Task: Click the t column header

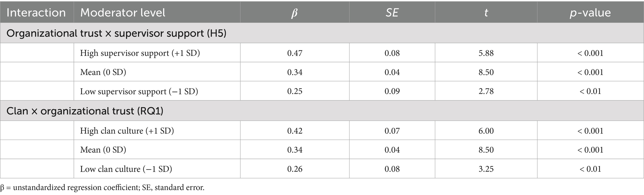Action: pyautogui.click(x=486, y=13)
